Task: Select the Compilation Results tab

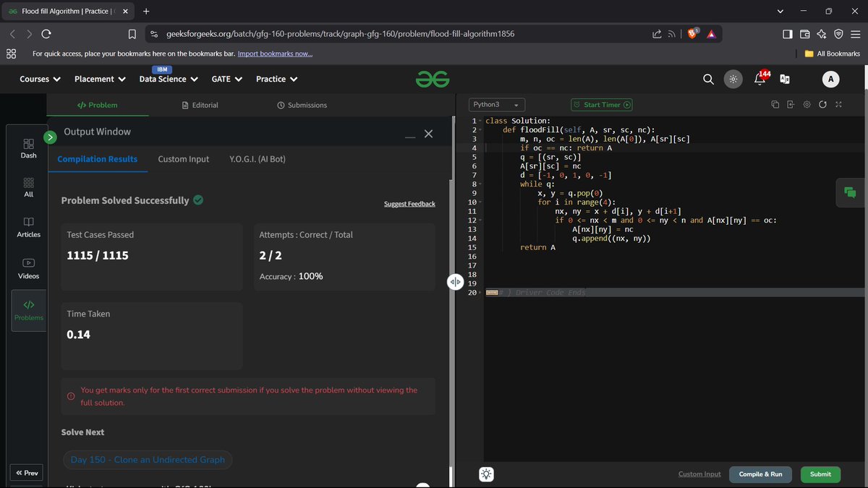Action: 98,159
